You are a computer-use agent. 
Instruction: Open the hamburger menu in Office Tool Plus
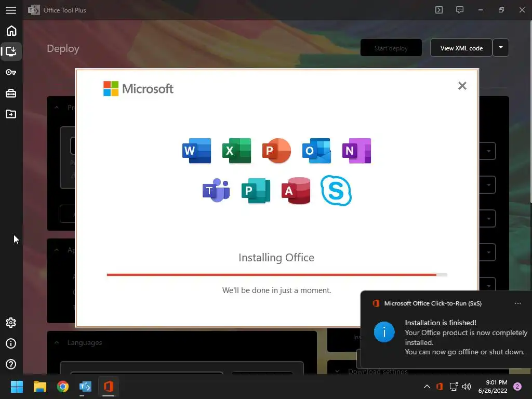tap(11, 10)
